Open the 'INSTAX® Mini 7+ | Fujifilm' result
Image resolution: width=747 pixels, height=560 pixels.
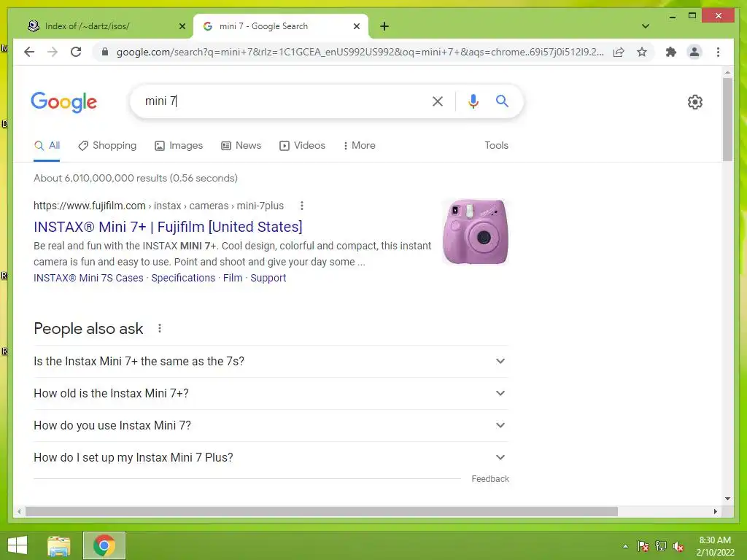[x=168, y=227]
